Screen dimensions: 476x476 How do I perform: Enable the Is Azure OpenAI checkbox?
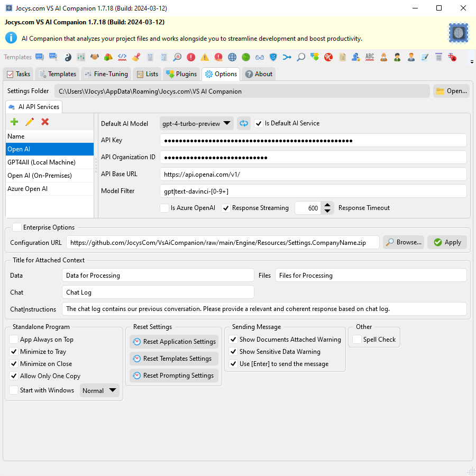[x=164, y=208]
